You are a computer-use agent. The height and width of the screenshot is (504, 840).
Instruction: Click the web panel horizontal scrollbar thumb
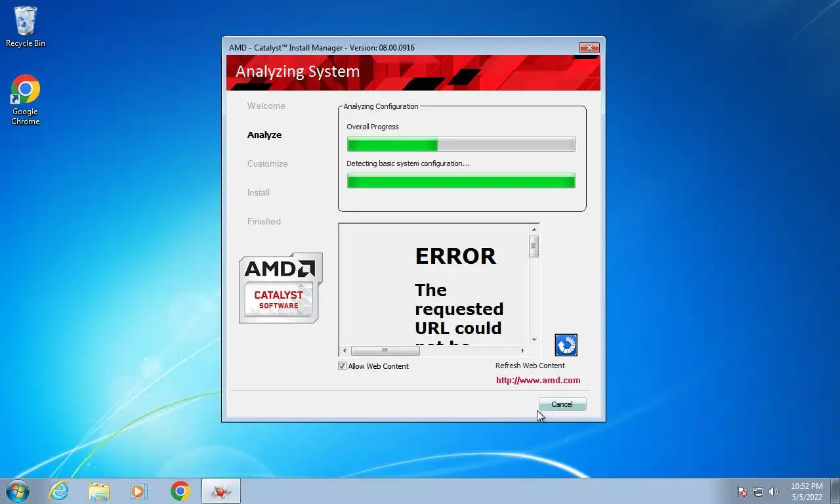point(385,351)
